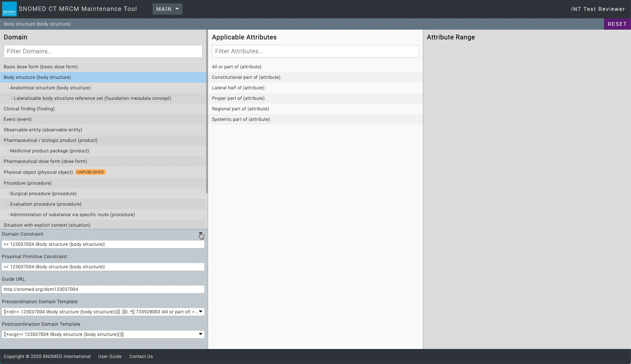
Task: Select Body structure (body structure) domain row
Action: [x=103, y=77]
